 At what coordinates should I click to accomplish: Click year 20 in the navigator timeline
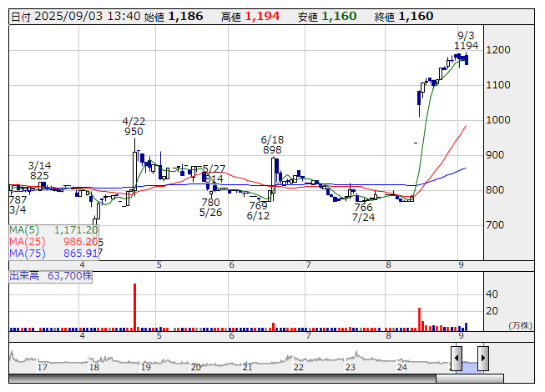(x=195, y=367)
